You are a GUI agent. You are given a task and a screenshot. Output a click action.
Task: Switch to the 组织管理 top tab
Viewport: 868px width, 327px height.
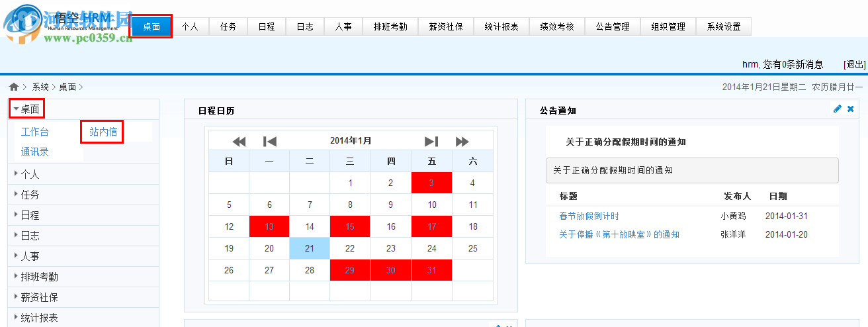pyautogui.click(x=668, y=26)
